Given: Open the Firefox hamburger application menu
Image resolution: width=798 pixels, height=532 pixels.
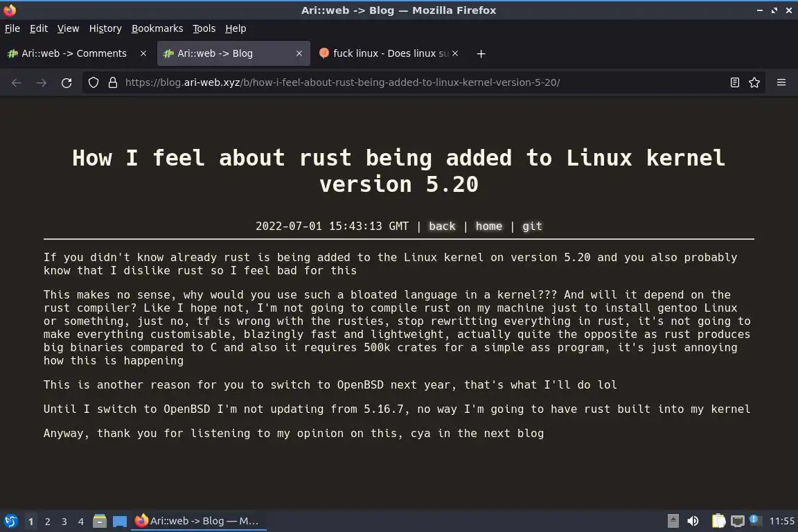Looking at the screenshot, I should [781, 82].
